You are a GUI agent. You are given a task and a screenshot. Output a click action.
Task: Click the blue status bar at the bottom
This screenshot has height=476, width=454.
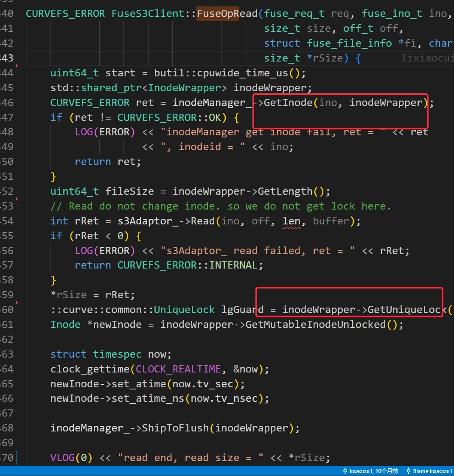pos(170,471)
